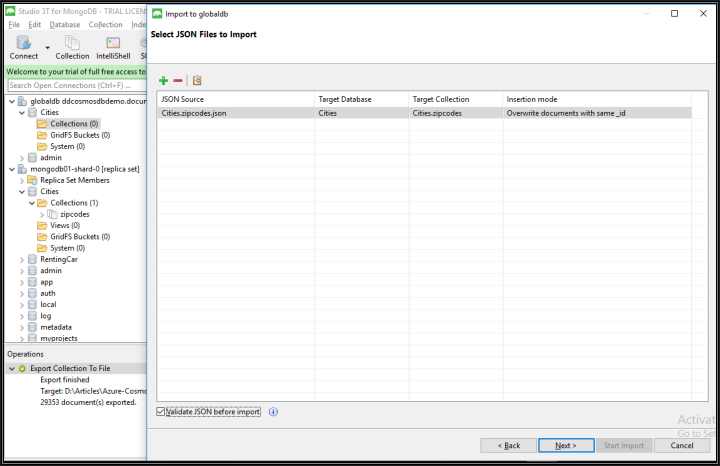Click the Next button
Viewport: 720px width, 466px height.
(x=566, y=445)
